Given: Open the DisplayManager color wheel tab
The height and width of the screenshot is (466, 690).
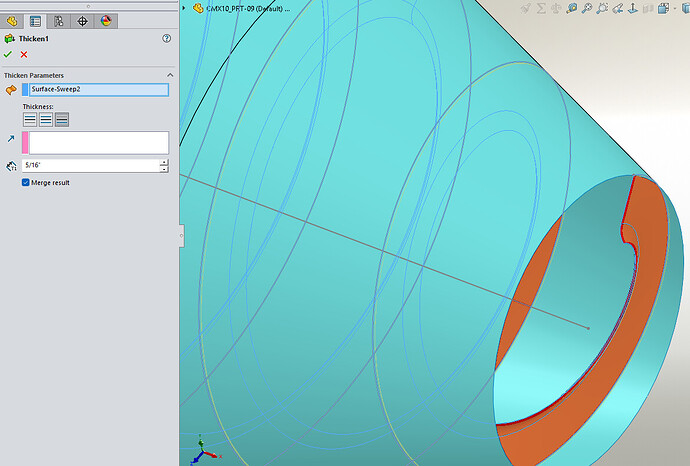Looking at the screenshot, I should (x=106, y=21).
